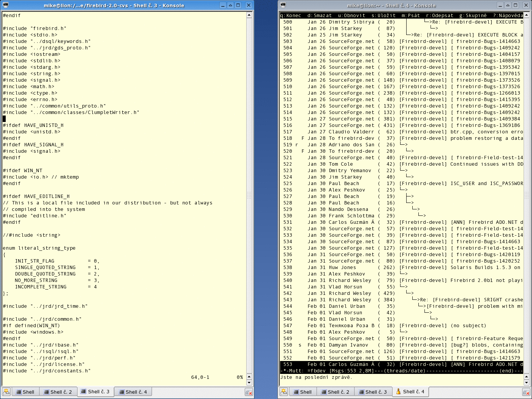
Task: Switch to Shell tab in right Konsole
Action: click(302, 392)
